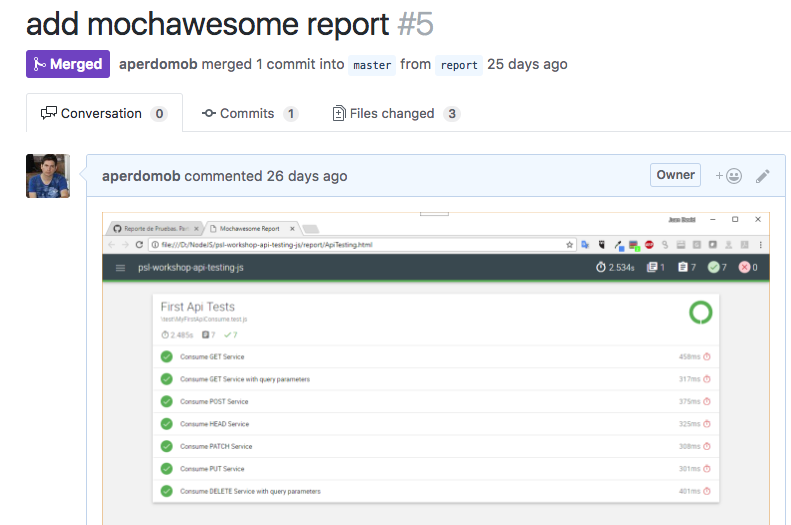Close the Reporte de Pruebas browser tab
The height and width of the screenshot is (525, 791).
(x=196, y=228)
